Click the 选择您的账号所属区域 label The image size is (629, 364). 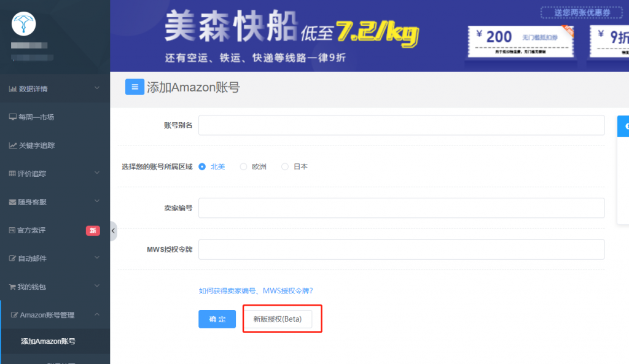click(x=157, y=167)
